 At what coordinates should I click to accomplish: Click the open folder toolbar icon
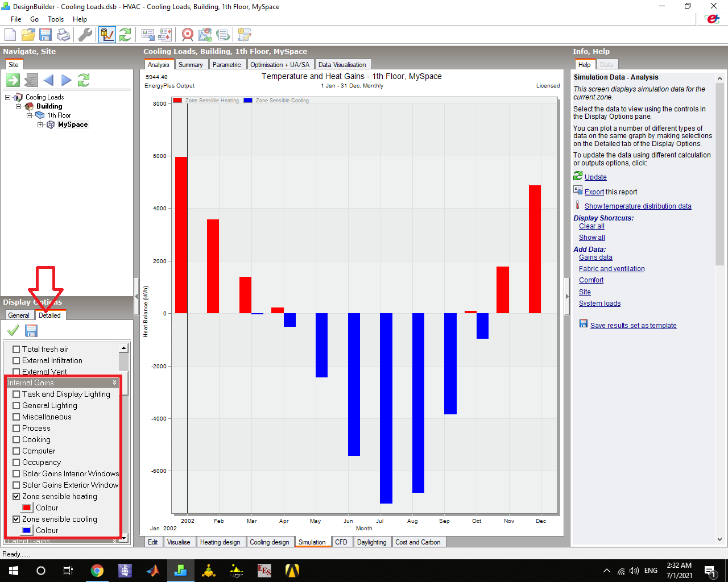(x=28, y=35)
